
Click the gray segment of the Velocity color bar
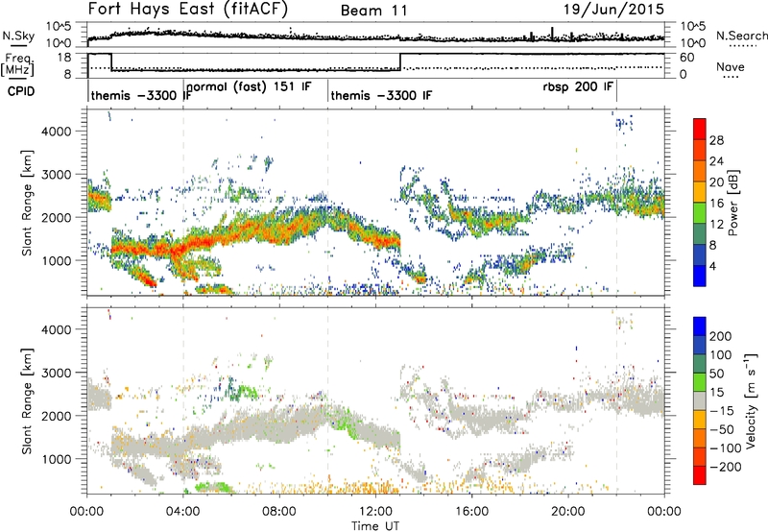700,400
